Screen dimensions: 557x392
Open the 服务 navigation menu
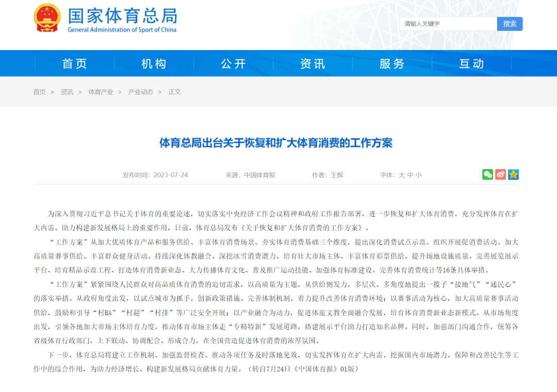pyautogui.click(x=391, y=63)
